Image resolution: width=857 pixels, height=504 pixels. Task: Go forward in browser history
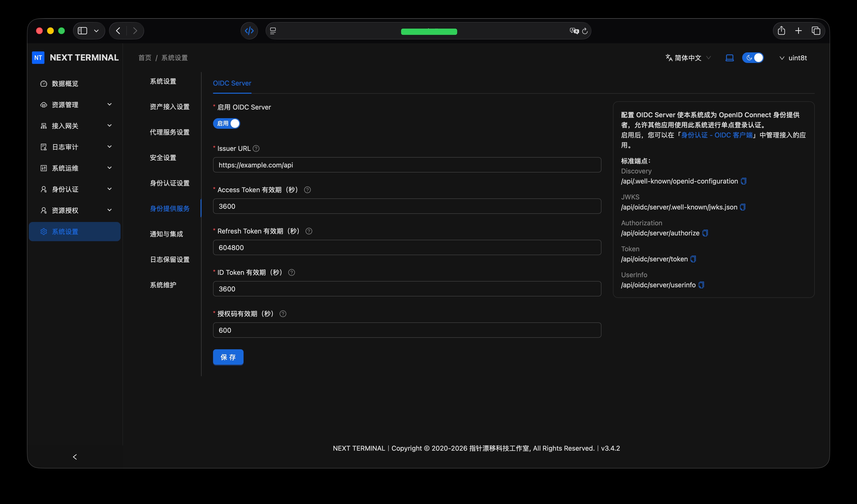135,31
